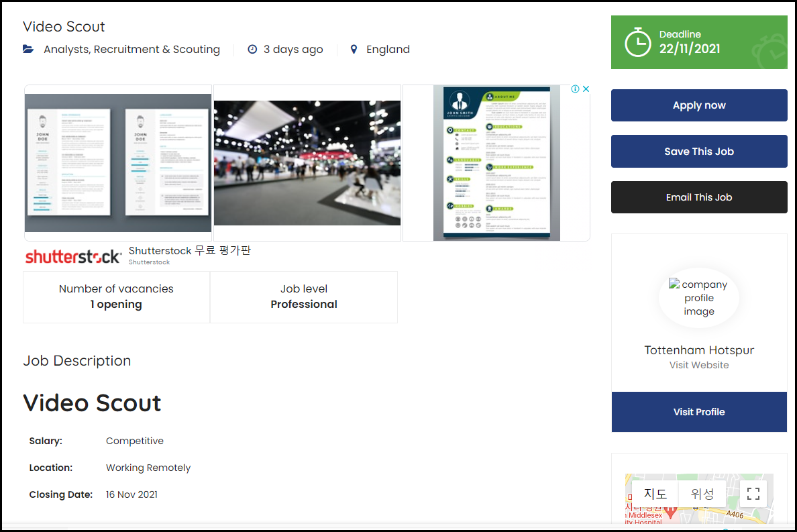Click the ad info icon
This screenshot has height=532, width=797.
575,89
